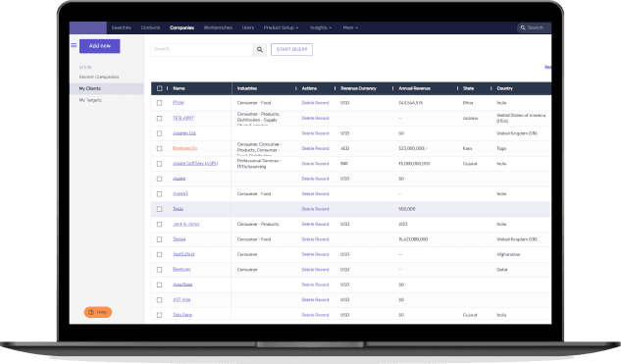Image resolution: width=621 pixels, height=364 pixels.
Task: Click the column handle before Annual Revenue header
Action: [392, 88]
